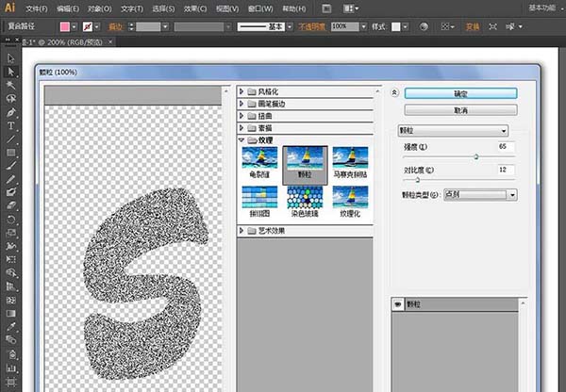The width and height of the screenshot is (566, 392).
Task: Open the fill color dropdown arrow
Action: [x=74, y=26]
